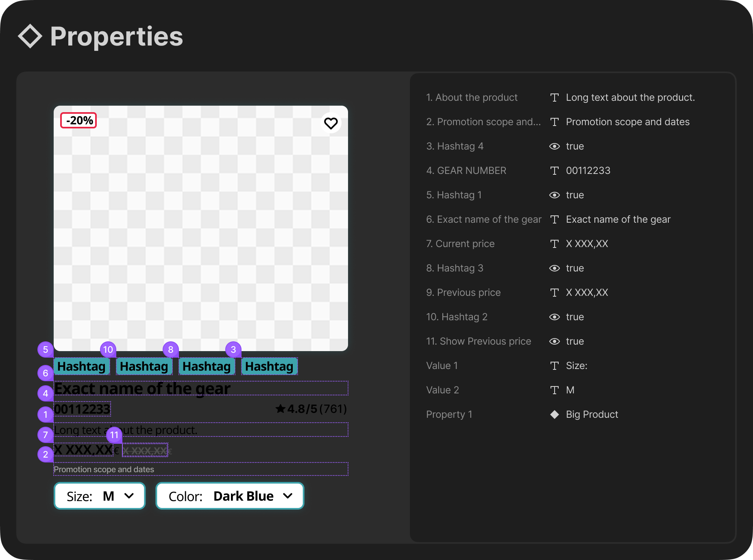Open the Color Dark Blue dropdown chevron
The image size is (753, 560).
pyautogui.click(x=287, y=496)
